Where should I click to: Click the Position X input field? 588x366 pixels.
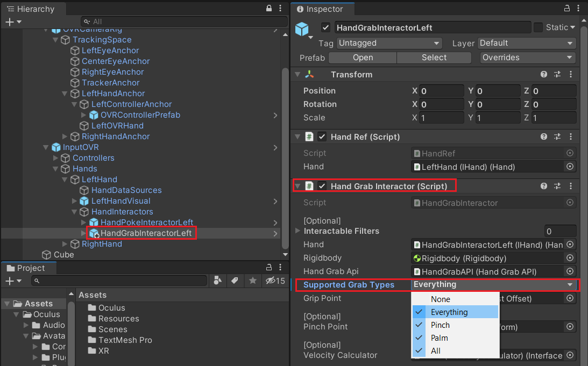[441, 91]
